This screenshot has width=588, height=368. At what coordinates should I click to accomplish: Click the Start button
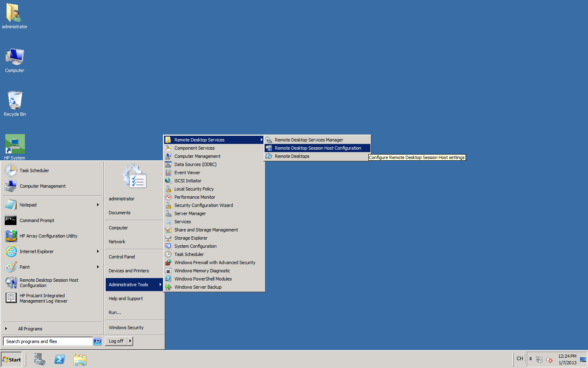11,359
